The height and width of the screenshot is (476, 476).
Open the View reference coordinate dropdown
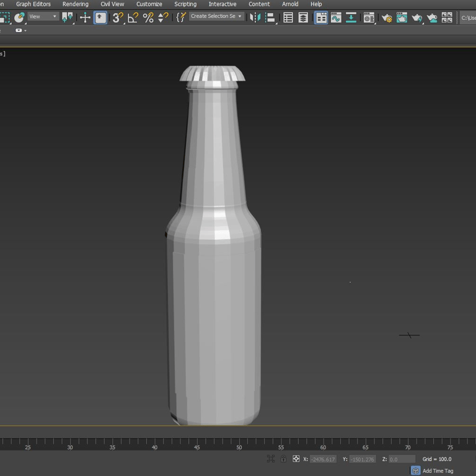(x=43, y=16)
